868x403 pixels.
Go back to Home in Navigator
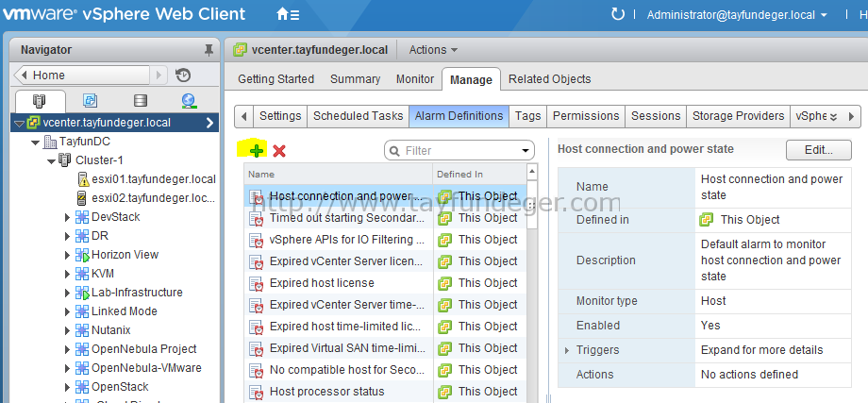point(81,75)
